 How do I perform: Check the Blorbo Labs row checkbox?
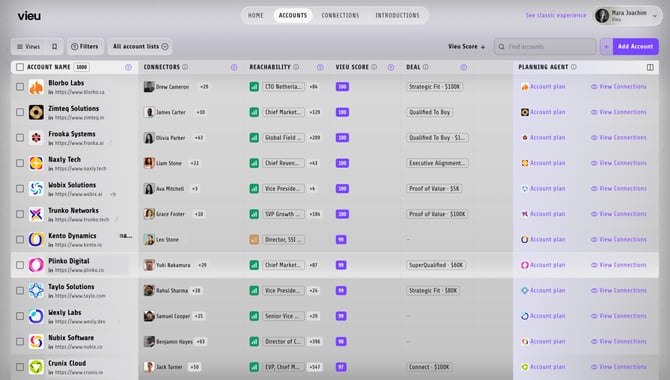pos(20,87)
